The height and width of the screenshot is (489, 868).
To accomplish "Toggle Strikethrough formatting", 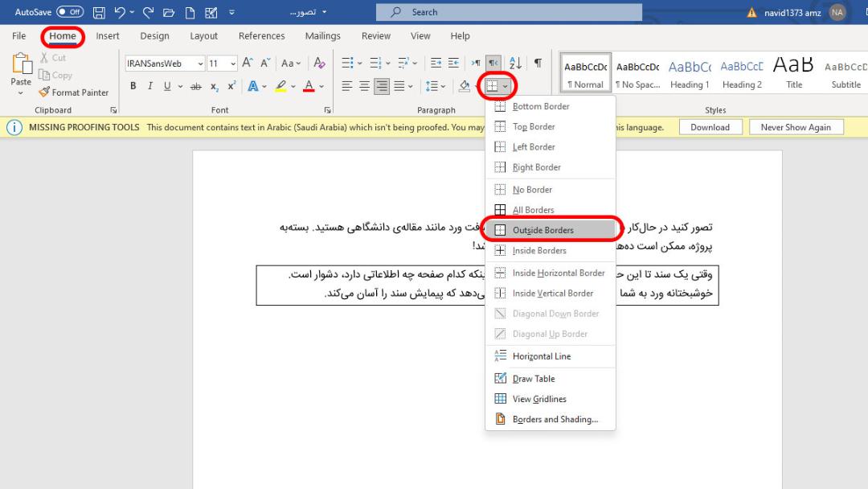I will pos(195,86).
